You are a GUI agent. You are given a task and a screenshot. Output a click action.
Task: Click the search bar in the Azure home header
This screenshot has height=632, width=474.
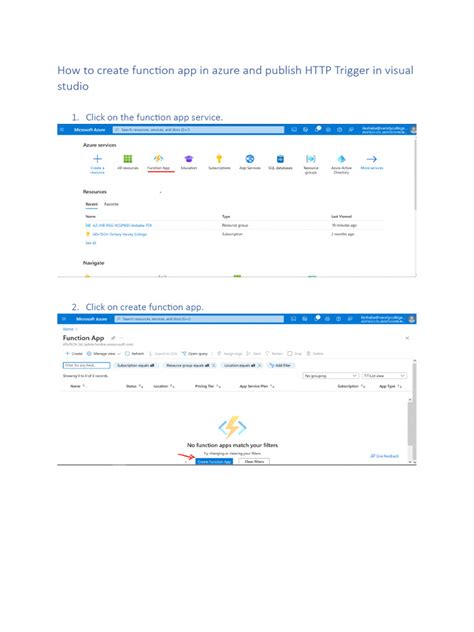click(198, 130)
